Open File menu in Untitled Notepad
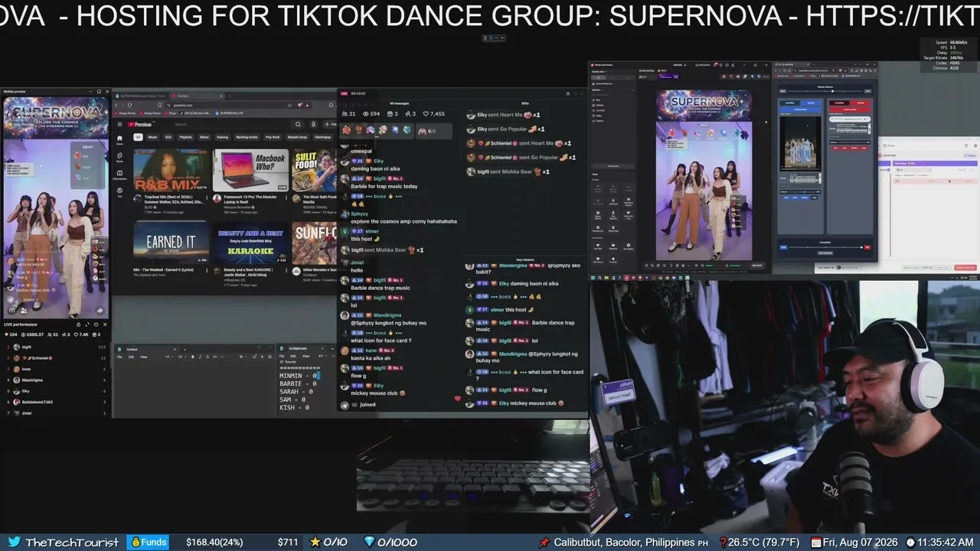980x551 pixels. 119,357
